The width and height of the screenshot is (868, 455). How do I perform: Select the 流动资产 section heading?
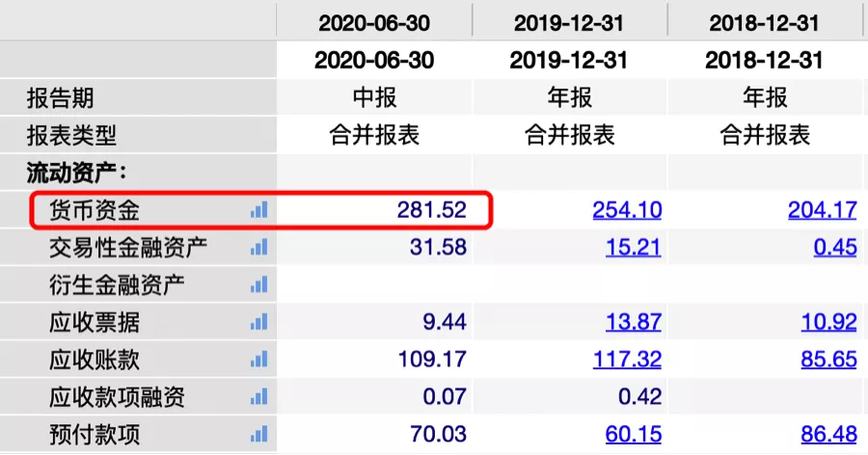[76, 173]
